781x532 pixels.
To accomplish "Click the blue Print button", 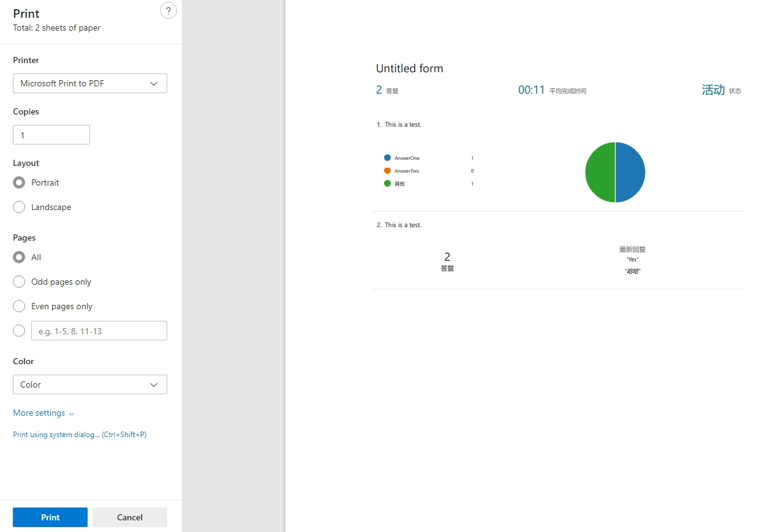I will tap(50, 517).
